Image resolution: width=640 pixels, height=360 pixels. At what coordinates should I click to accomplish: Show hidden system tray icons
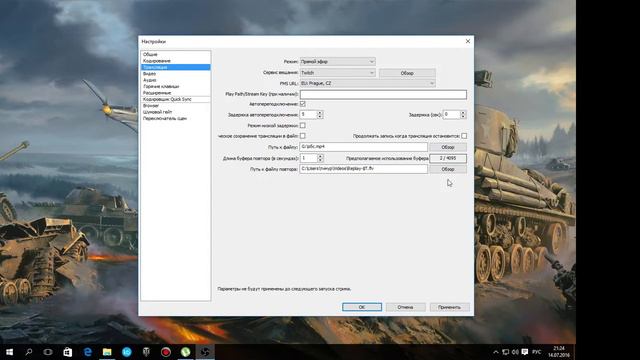pos(496,352)
